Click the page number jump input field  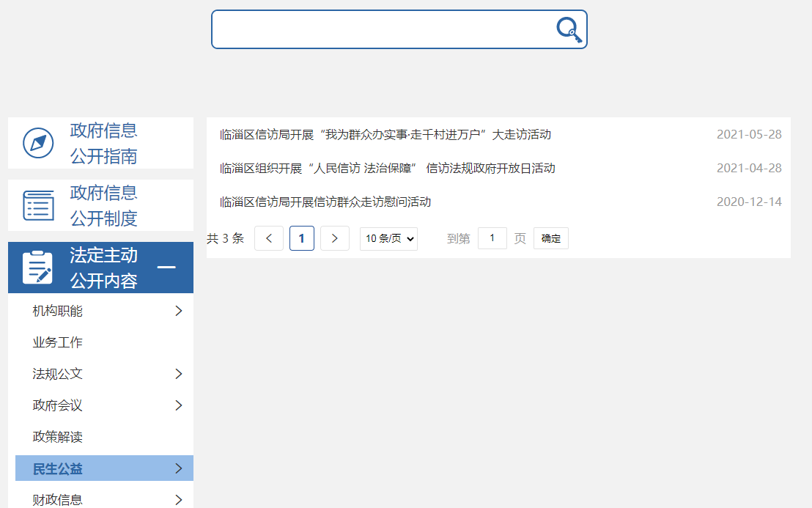(492, 238)
